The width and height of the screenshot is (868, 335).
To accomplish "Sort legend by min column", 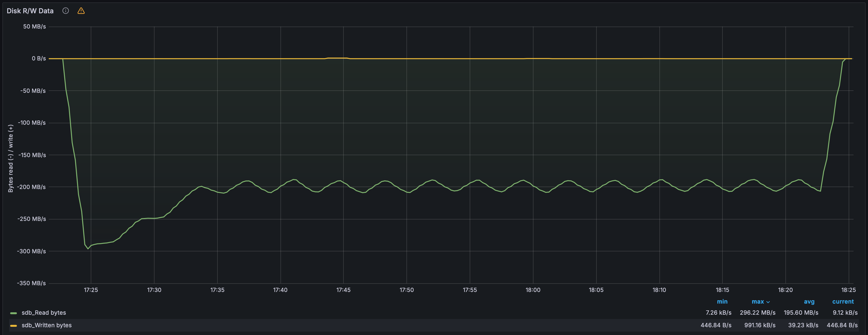I will 722,302.
